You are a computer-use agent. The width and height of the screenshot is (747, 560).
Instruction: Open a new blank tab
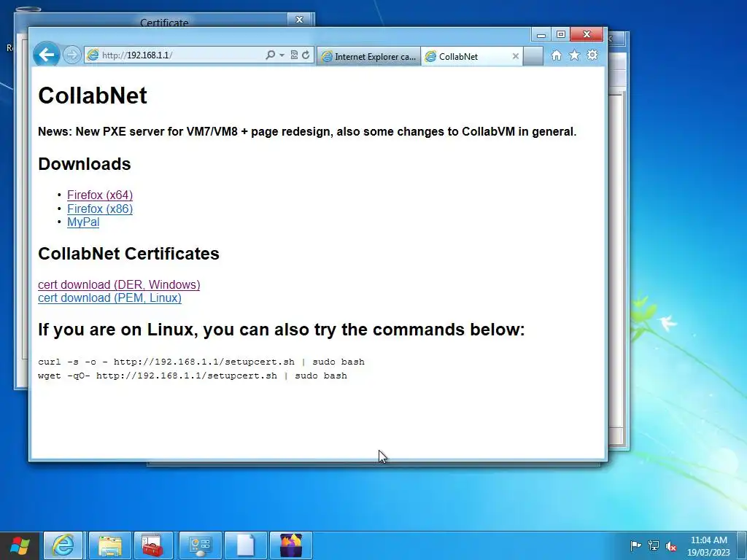click(533, 57)
